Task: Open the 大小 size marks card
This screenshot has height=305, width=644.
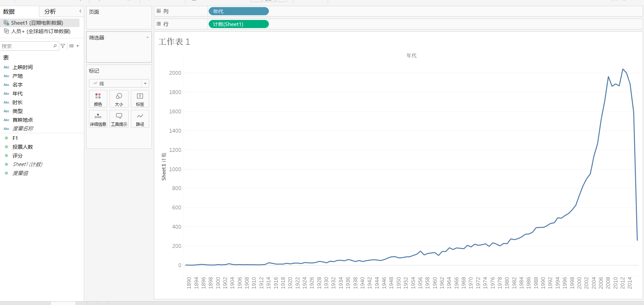Action: [x=119, y=99]
